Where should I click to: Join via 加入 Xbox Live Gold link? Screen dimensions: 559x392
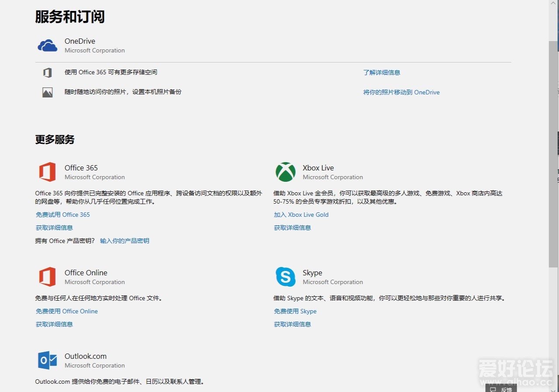(301, 215)
